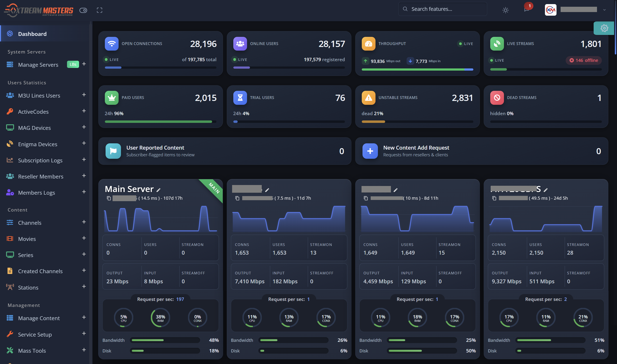The height and width of the screenshot is (364, 617).
Task: Click the Throughput progress bar
Action: coord(417,70)
